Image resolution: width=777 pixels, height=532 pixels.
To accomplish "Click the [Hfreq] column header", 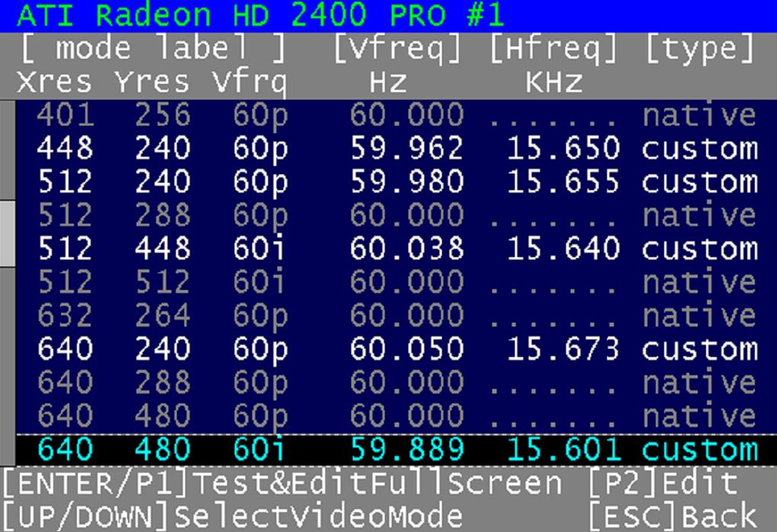I will [x=554, y=49].
